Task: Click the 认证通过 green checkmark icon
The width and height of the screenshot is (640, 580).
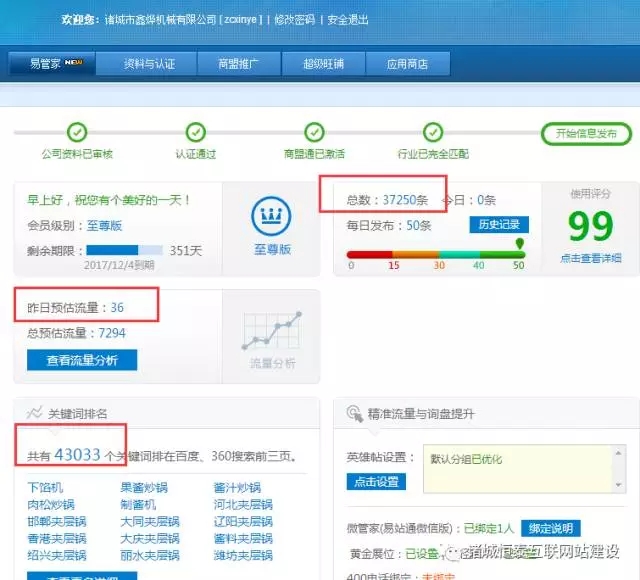Action: [196, 132]
